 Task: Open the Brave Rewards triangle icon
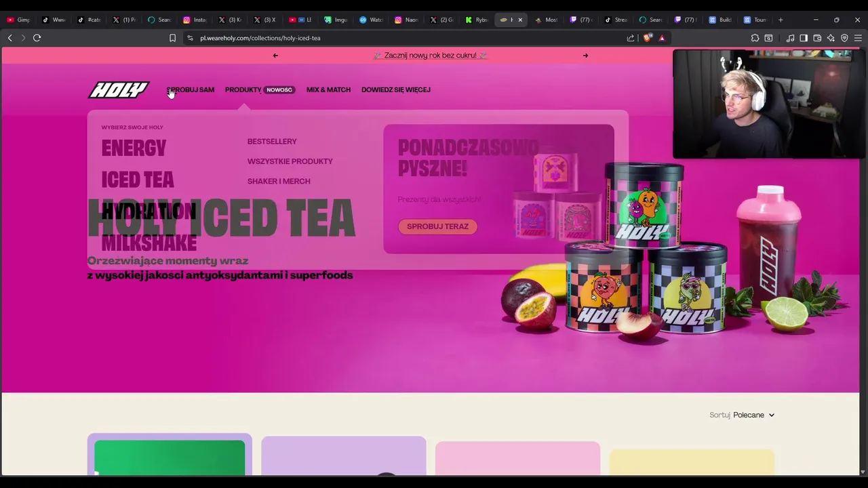[662, 38]
